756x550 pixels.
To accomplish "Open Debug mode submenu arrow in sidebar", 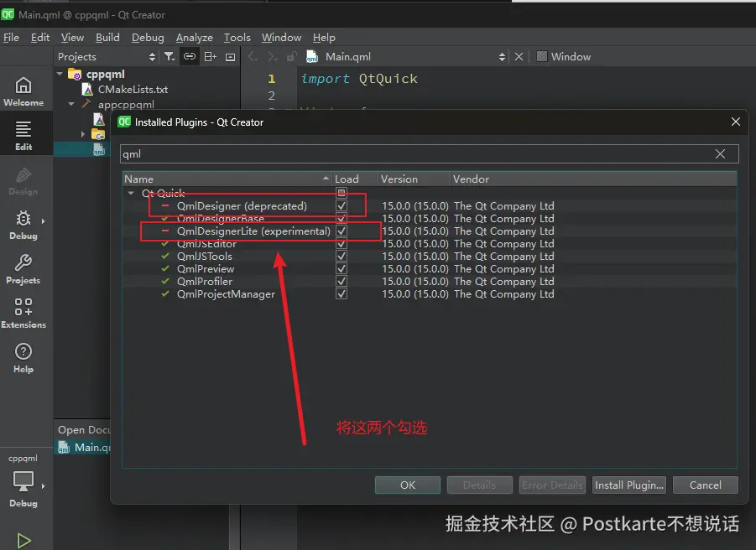I will [x=43, y=221].
